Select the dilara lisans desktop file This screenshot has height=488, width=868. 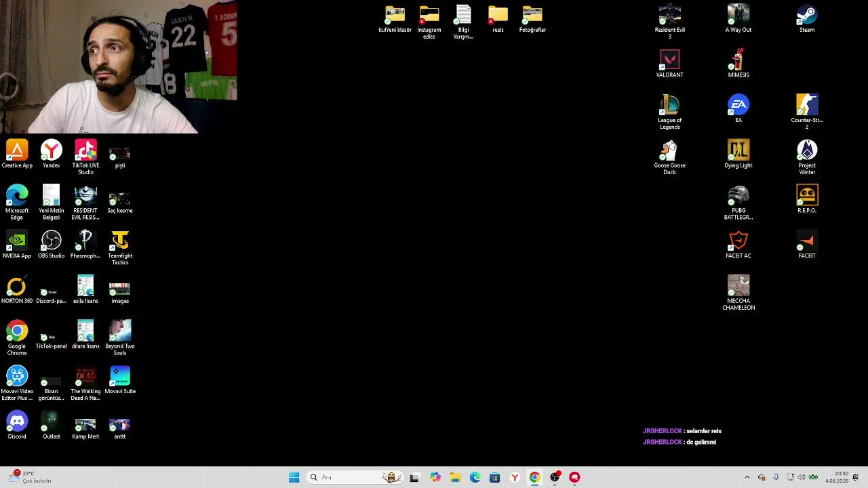[85, 334]
